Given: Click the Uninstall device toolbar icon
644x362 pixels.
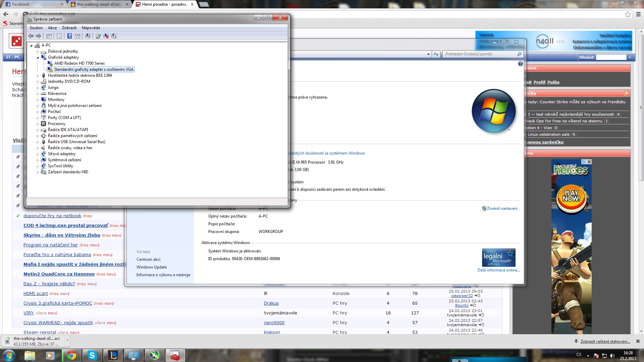Looking at the screenshot, I should [x=106, y=36].
